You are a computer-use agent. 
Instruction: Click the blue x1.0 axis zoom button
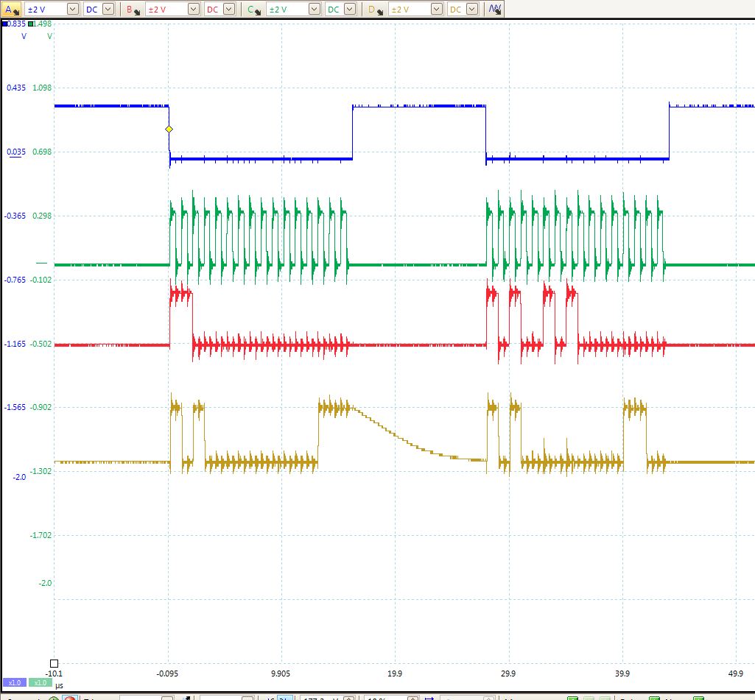(x=15, y=682)
